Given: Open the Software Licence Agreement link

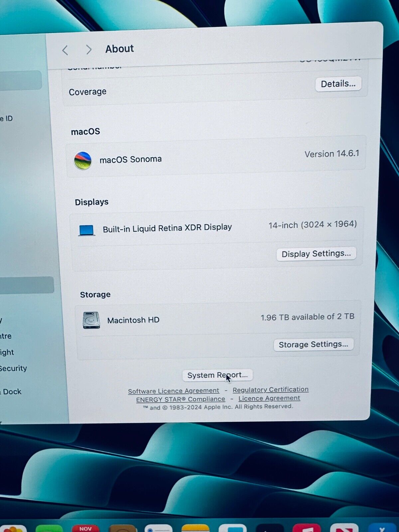Looking at the screenshot, I should click(174, 391).
